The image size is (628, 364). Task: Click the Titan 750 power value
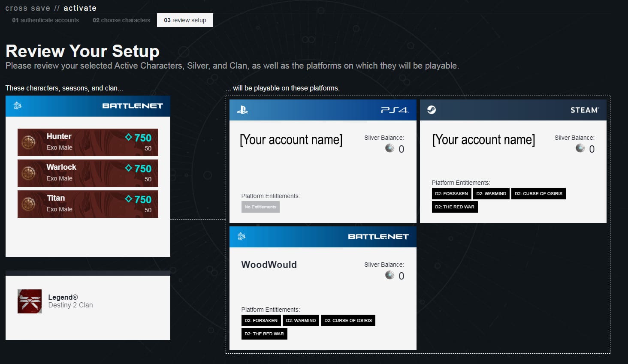tap(143, 199)
